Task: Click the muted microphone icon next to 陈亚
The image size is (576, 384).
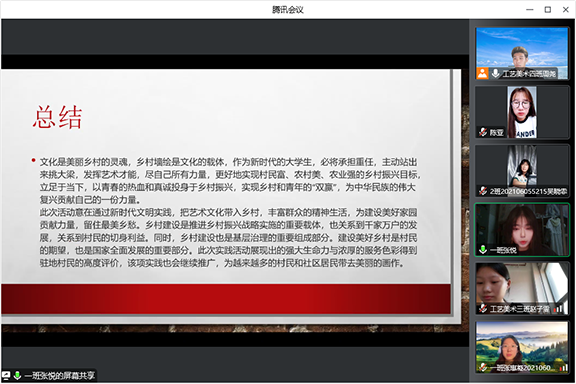Action: point(483,132)
